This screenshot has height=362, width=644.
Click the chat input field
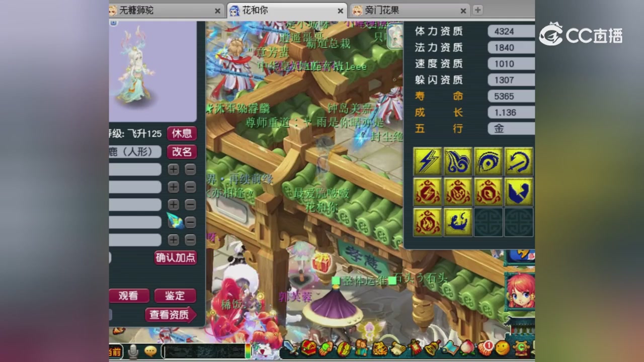pyautogui.click(x=204, y=352)
